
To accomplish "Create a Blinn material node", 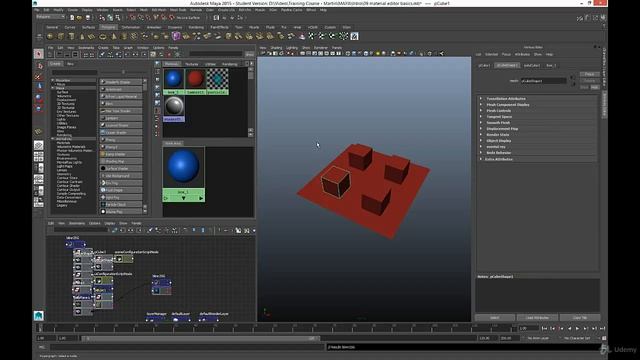I will click(x=121, y=104).
